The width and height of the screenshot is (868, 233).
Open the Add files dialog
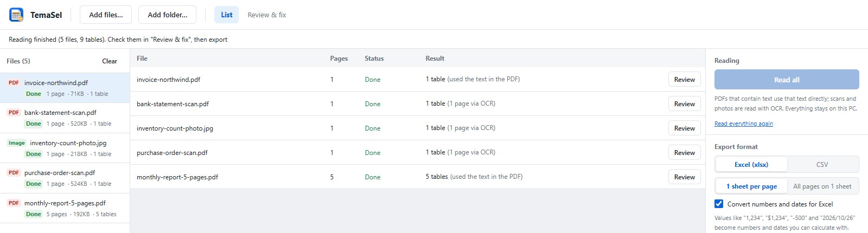[x=106, y=15]
